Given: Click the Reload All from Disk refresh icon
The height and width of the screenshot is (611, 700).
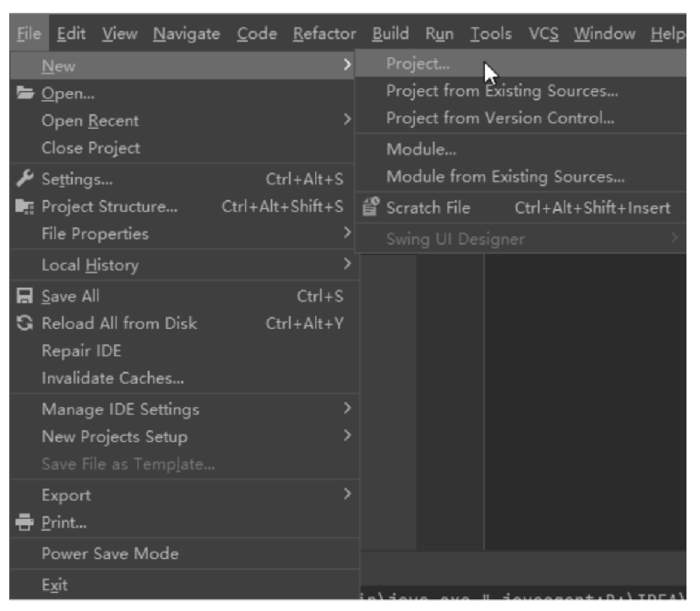Looking at the screenshot, I should [x=25, y=322].
